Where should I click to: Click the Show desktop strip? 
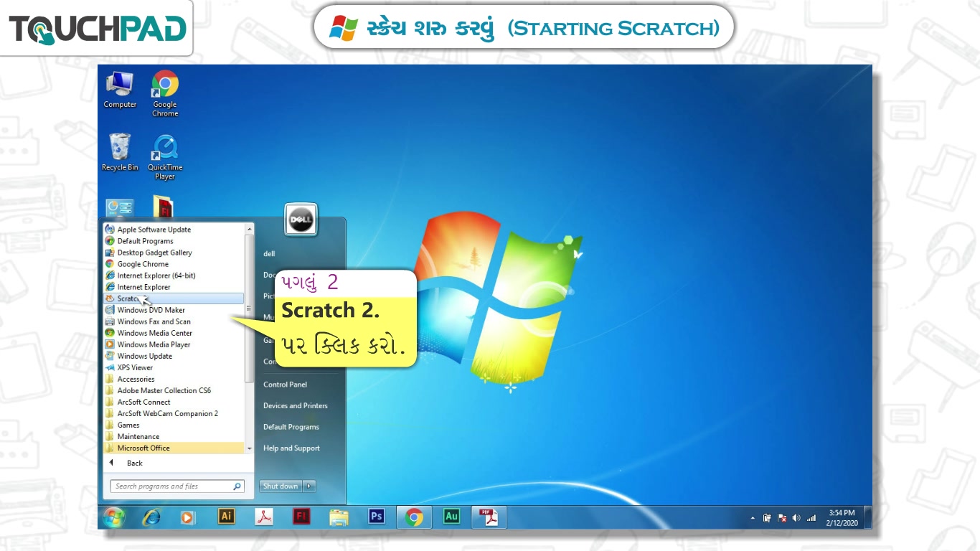tap(868, 517)
